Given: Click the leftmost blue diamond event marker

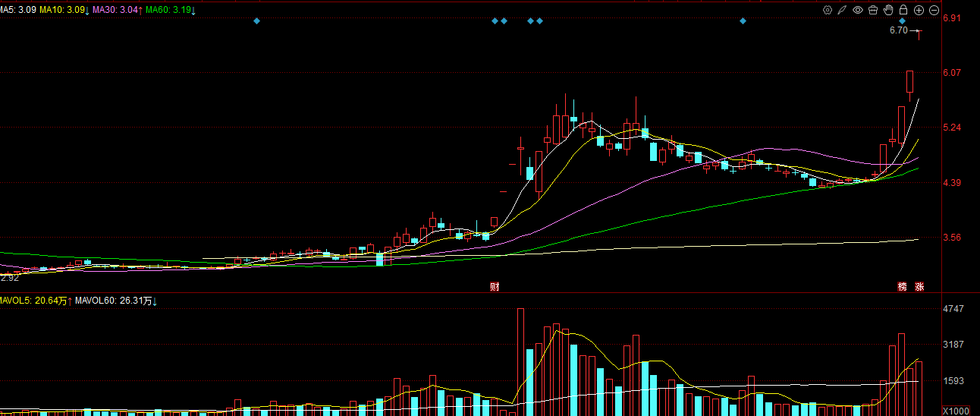Looking at the screenshot, I should click(x=256, y=20).
